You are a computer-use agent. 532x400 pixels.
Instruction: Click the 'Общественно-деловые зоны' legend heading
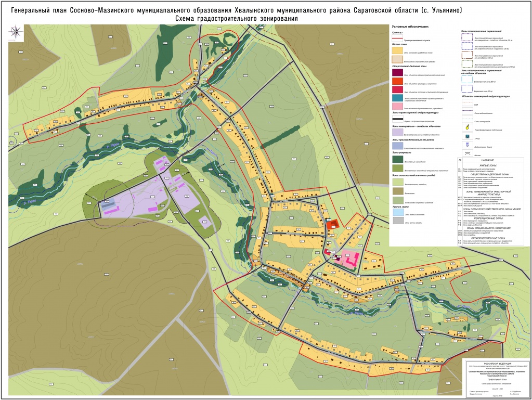point(409,66)
